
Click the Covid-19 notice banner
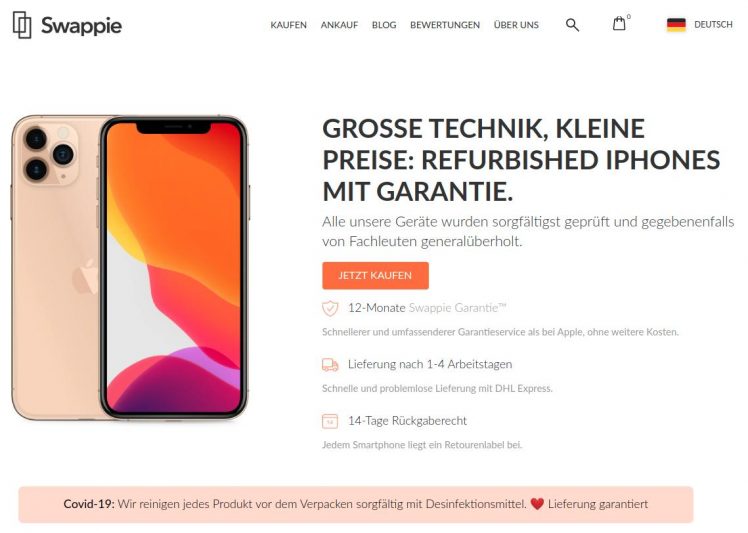pyautogui.click(x=356, y=504)
